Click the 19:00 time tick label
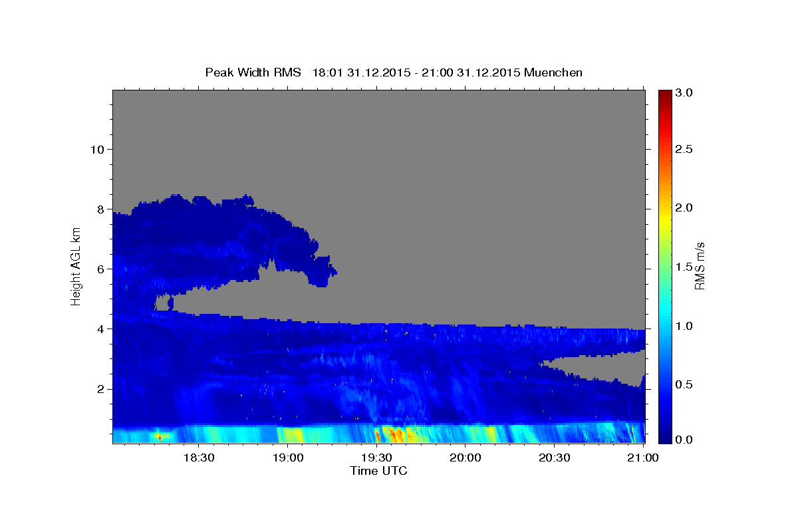 coord(288,458)
